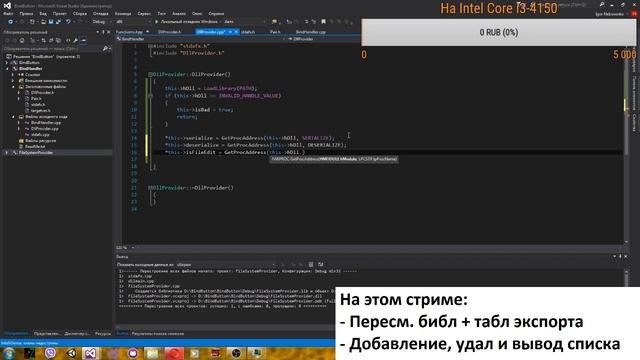Click the 0 RUB (0%) donation progress bar
The image size is (640, 360).
pyautogui.click(x=498, y=32)
